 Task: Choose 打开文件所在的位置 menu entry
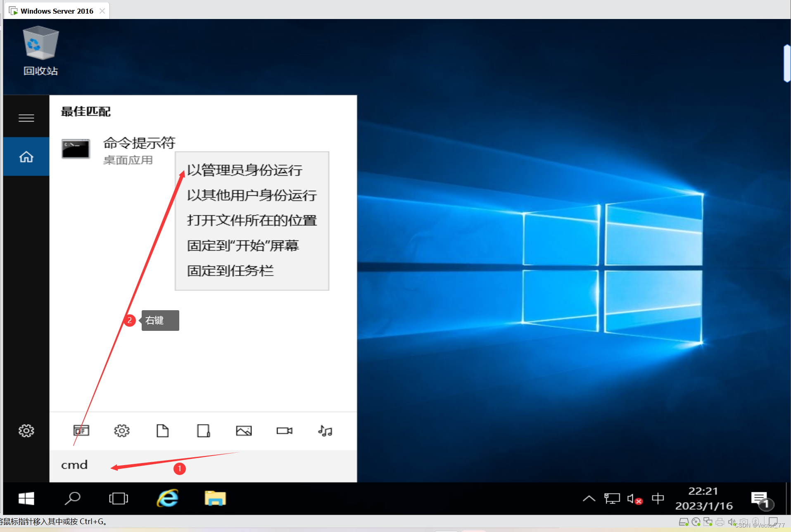click(x=252, y=220)
